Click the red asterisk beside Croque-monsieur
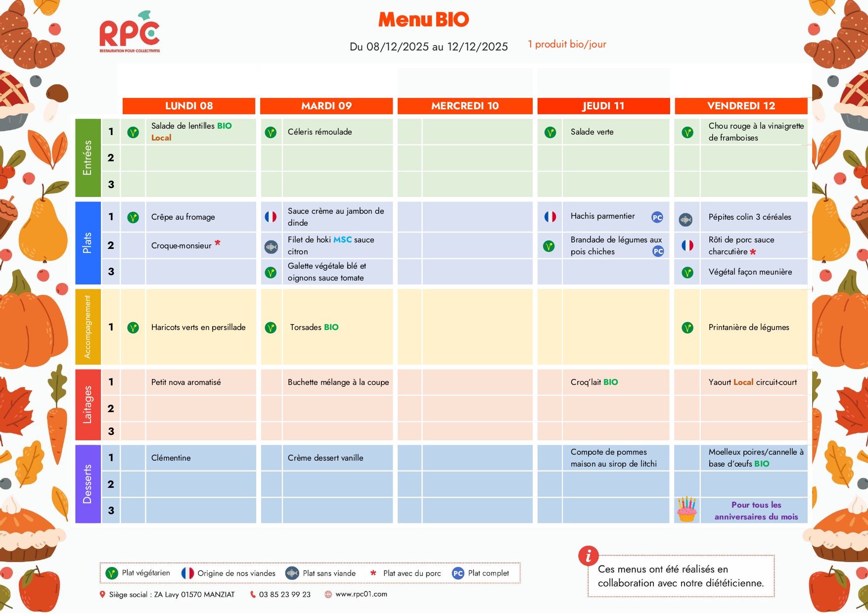Viewport: 868px width, 614px height. tap(218, 243)
